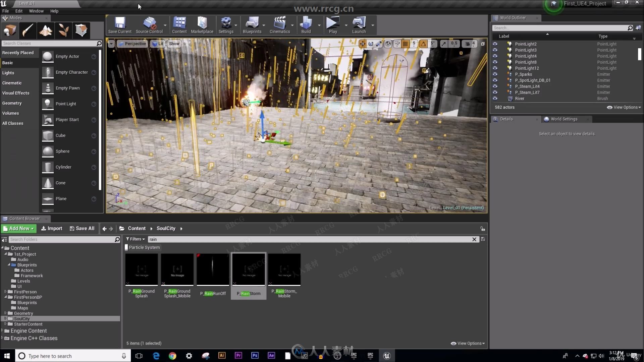Viewport: 644px width, 362px height.
Task: Select the rotate gizmo tool in viewport
Action: pyautogui.click(x=371, y=44)
